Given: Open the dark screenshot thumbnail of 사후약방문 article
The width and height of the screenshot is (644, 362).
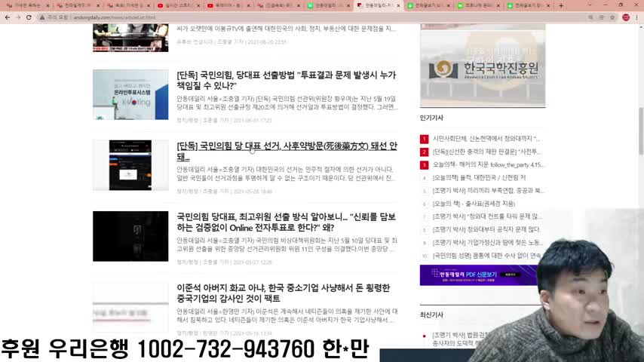Looking at the screenshot, I should coord(130,165).
